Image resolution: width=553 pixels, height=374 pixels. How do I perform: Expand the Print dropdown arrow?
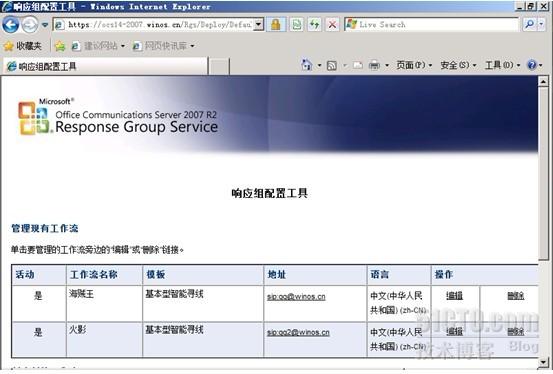[387, 66]
